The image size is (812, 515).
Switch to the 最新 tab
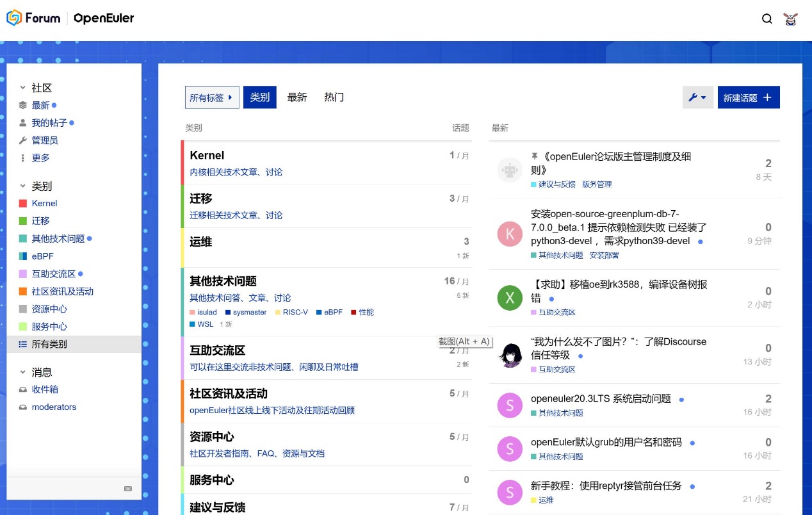[x=297, y=97]
